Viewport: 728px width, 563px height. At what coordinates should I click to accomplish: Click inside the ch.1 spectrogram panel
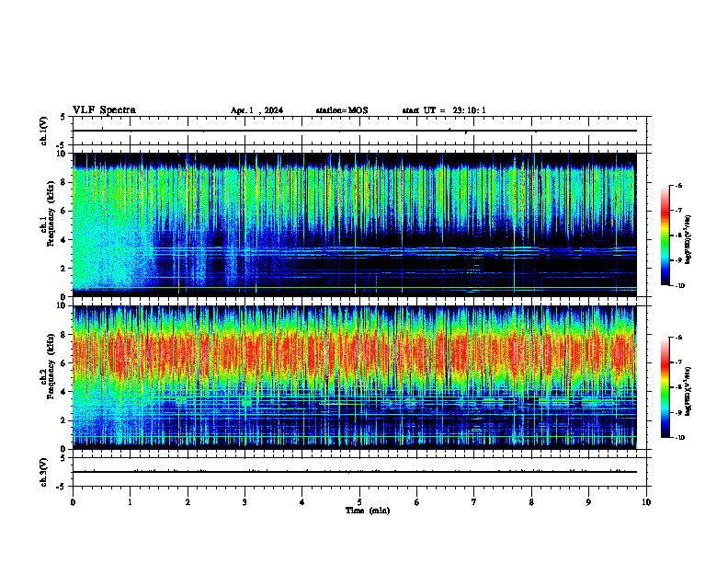[x=355, y=224]
